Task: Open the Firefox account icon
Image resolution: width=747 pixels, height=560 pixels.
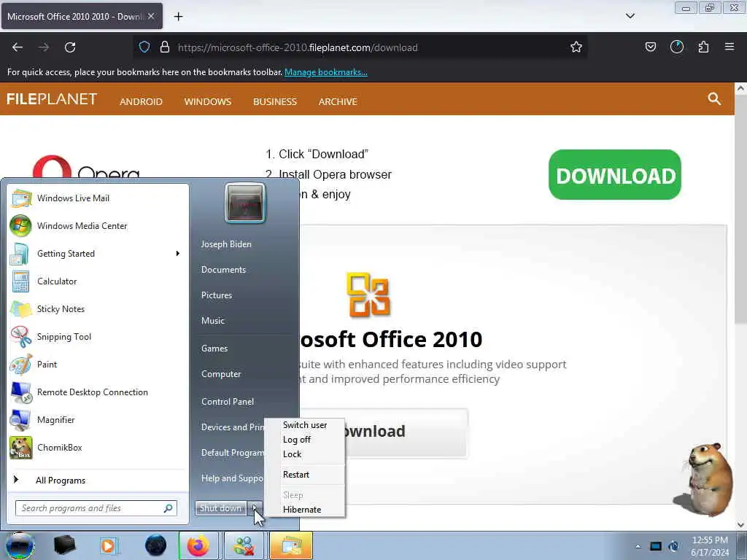Action: 676,47
